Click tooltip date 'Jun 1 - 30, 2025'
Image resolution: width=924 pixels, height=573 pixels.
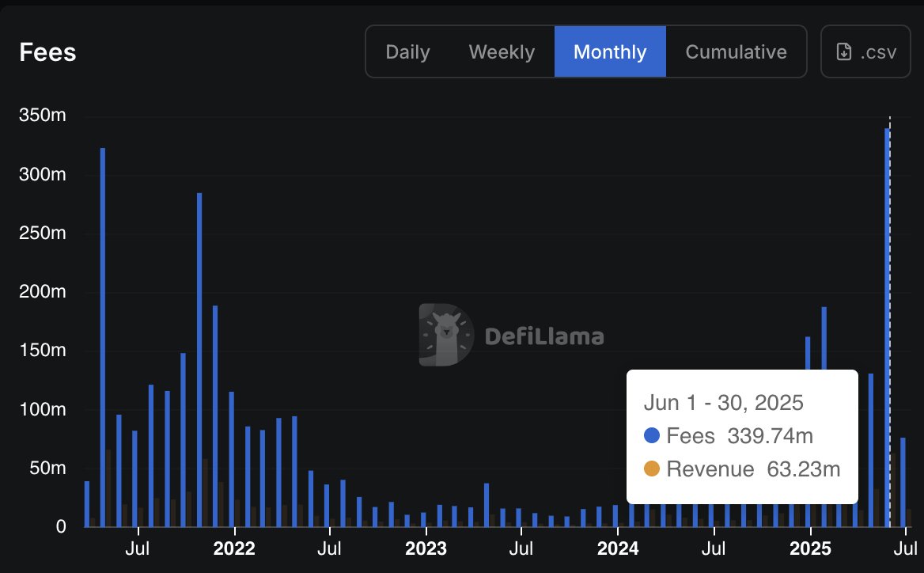pyautogui.click(x=724, y=403)
